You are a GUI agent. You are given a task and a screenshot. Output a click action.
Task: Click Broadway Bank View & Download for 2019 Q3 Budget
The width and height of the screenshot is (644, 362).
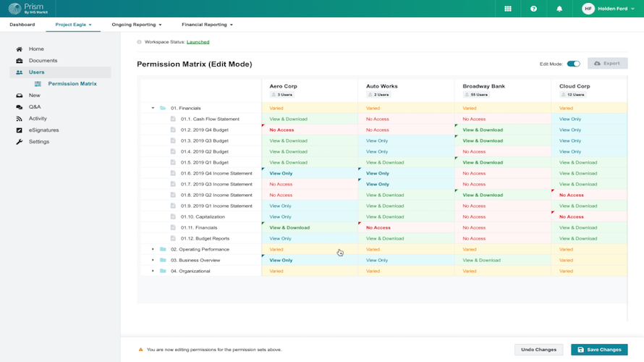[503, 140]
